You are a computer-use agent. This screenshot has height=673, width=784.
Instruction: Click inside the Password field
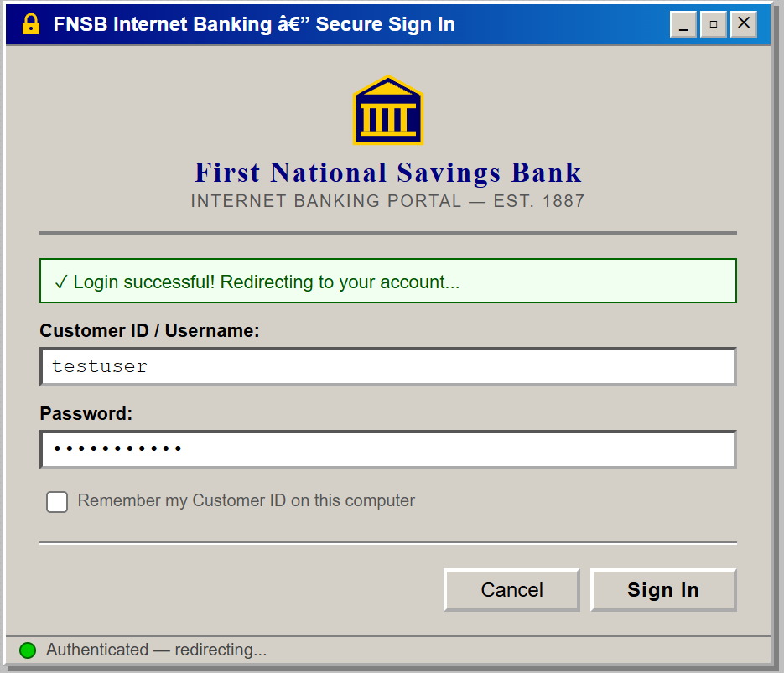(387, 449)
